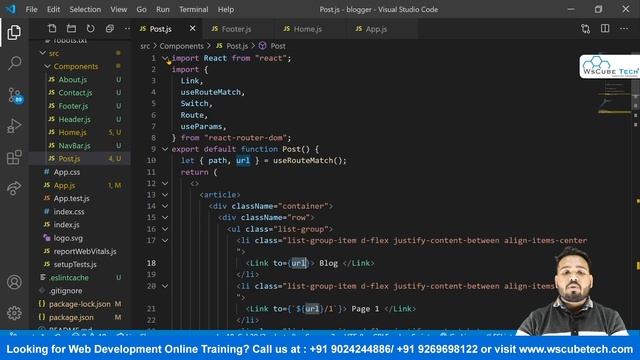Open the Manage gear icon
The width and height of the screenshot is (640, 360).
[14, 313]
